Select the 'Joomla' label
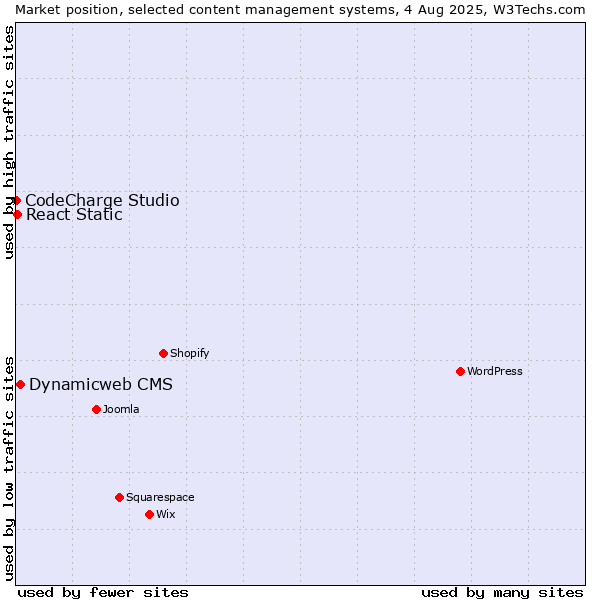The image size is (600, 600). coord(121,409)
